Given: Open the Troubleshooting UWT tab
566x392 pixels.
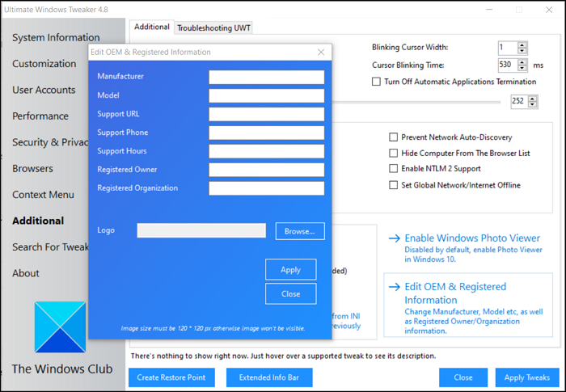Looking at the screenshot, I should 213,27.
